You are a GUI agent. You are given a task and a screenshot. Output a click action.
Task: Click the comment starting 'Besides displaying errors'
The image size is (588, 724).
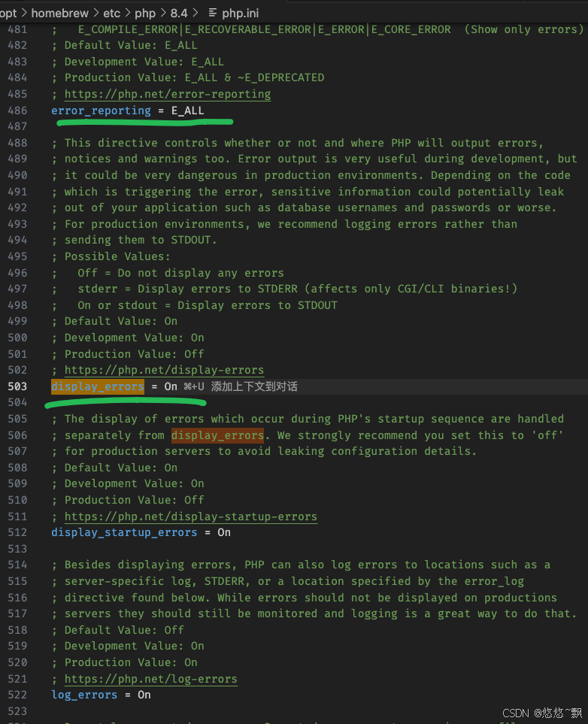308,565
